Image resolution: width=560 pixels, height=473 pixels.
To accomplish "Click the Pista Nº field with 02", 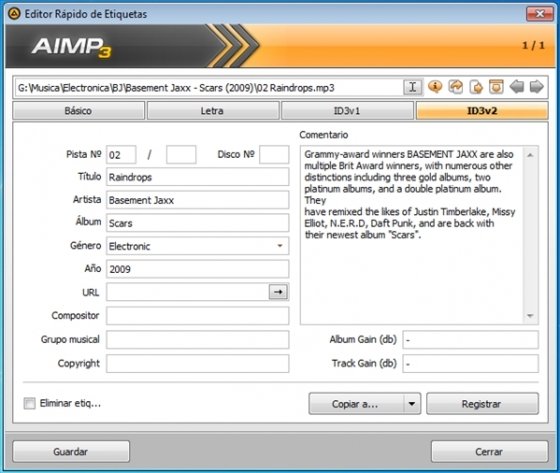I will [x=121, y=155].
